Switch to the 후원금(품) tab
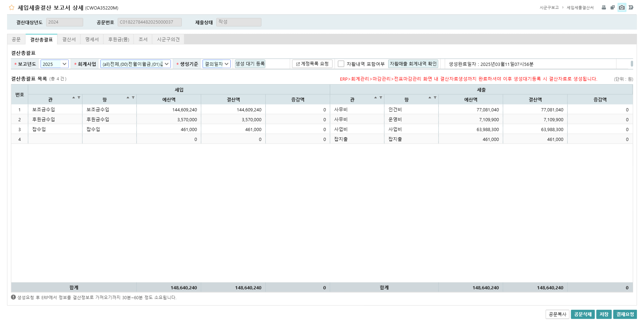 [x=119, y=39]
